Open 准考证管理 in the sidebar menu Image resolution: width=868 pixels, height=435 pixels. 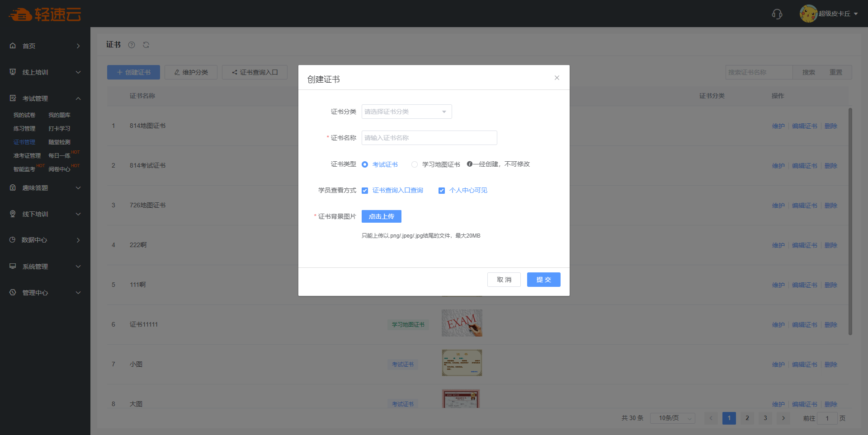coord(27,155)
